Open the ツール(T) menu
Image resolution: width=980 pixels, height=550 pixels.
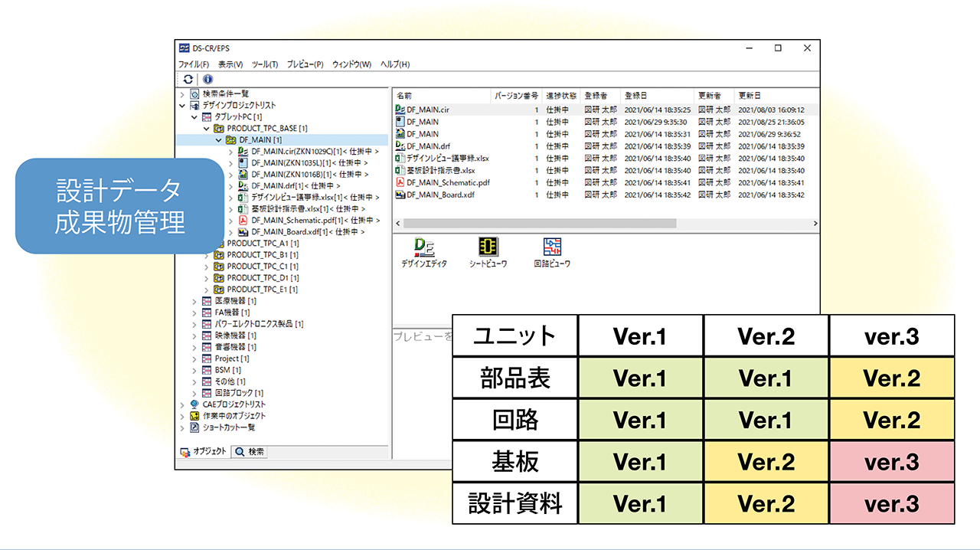pyautogui.click(x=265, y=64)
